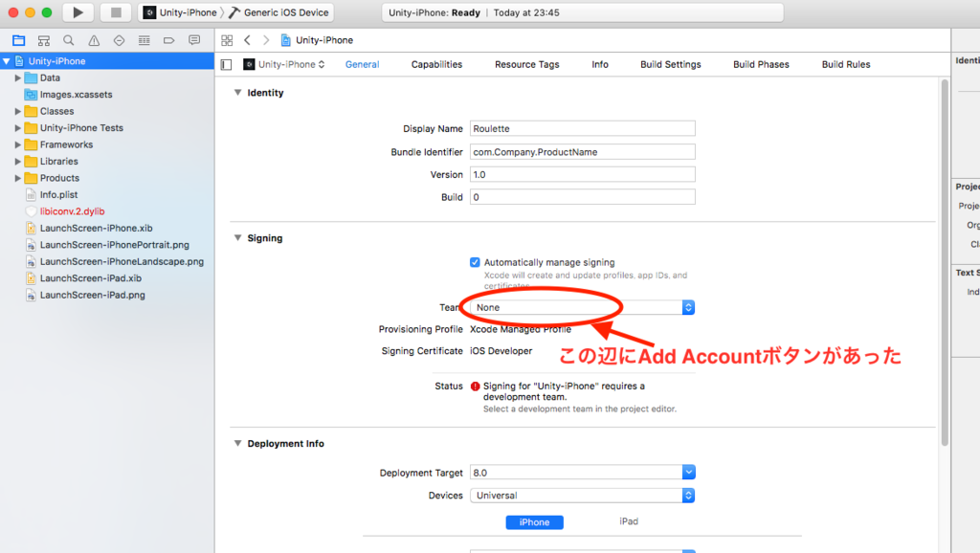Expand the Libraries folder
The image size is (980, 553).
tap(17, 162)
